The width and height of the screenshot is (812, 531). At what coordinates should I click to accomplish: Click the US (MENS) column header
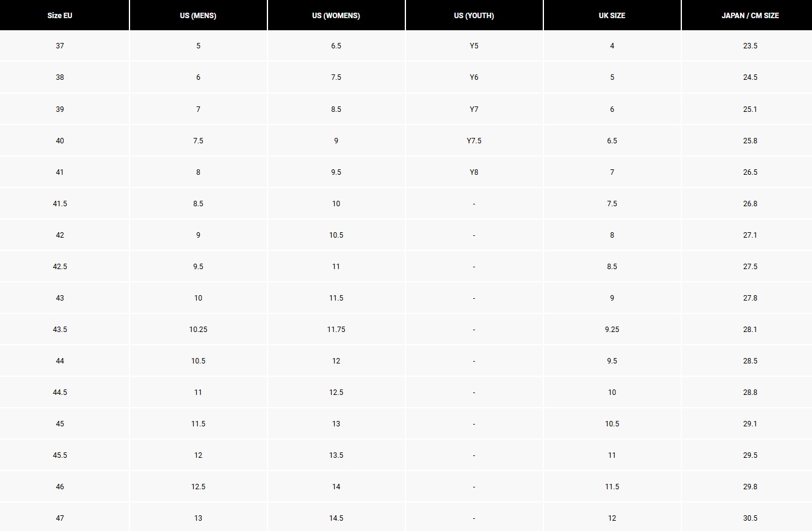198,16
